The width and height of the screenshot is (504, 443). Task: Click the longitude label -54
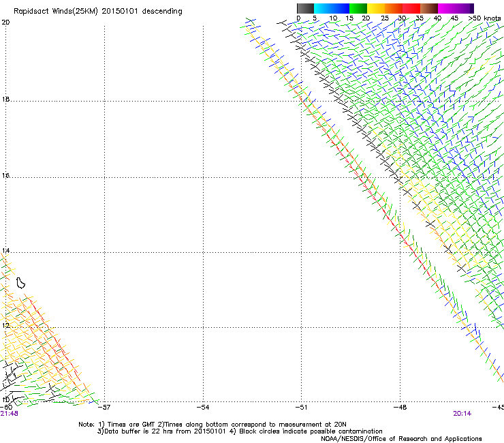[203, 407]
